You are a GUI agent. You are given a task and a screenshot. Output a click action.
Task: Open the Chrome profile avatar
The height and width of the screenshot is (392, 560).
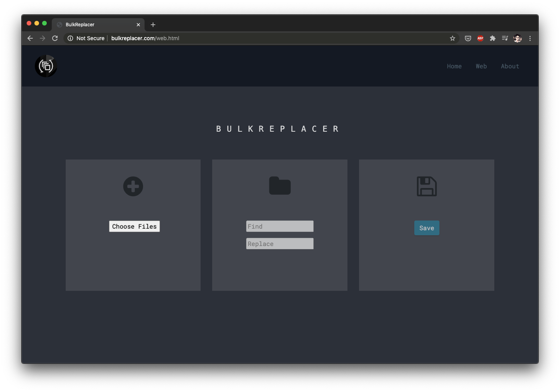pos(517,38)
